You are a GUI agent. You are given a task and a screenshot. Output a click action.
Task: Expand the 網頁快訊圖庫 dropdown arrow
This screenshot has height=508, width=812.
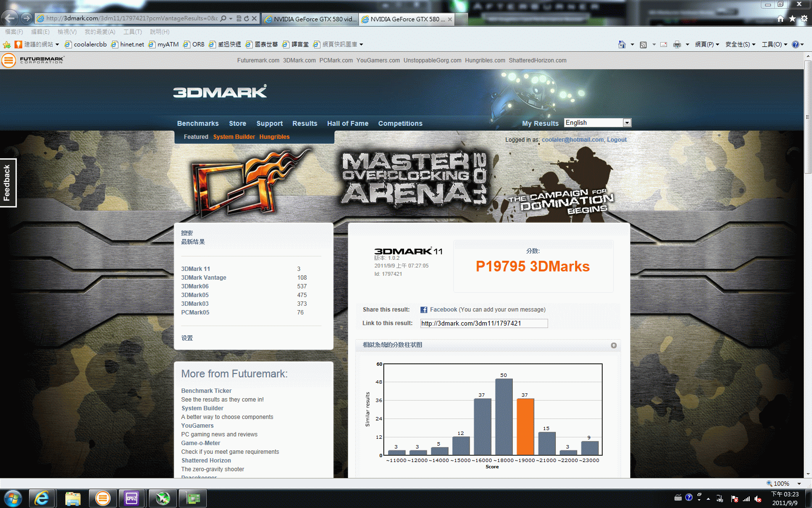(x=361, y=45)
